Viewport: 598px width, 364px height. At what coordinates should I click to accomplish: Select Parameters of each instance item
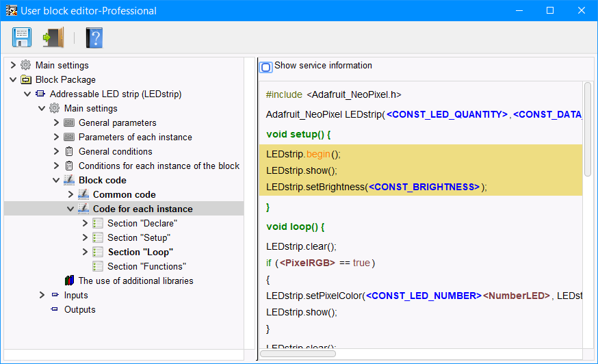(135, 138)
